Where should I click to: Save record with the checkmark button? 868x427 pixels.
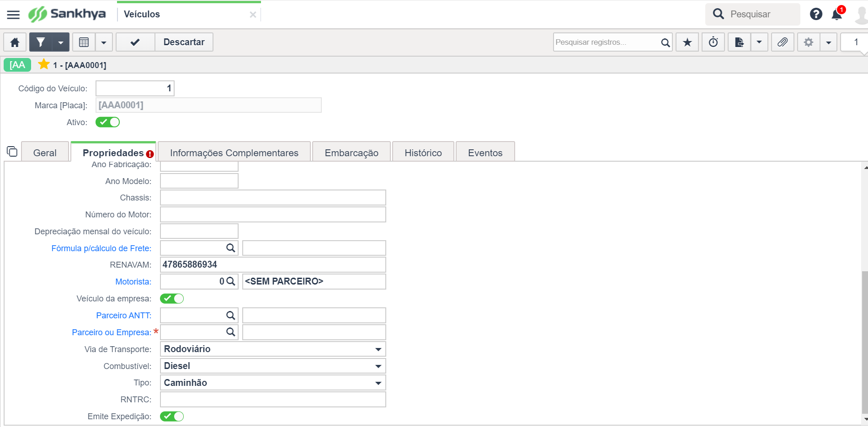[135, 42]
